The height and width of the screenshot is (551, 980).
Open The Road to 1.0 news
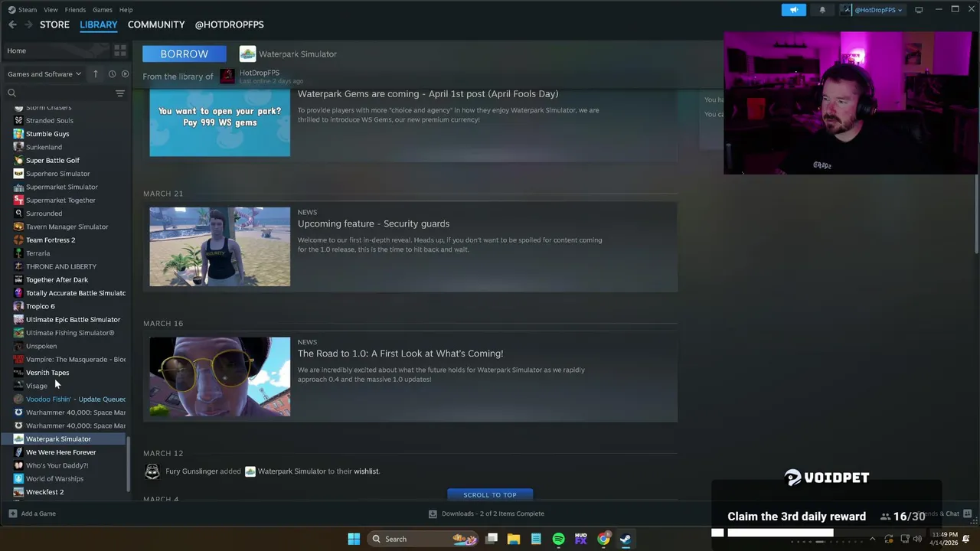400,354
